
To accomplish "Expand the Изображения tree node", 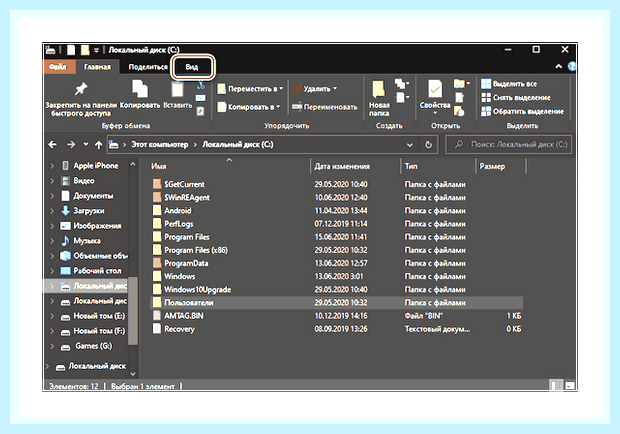I will 52,226.
